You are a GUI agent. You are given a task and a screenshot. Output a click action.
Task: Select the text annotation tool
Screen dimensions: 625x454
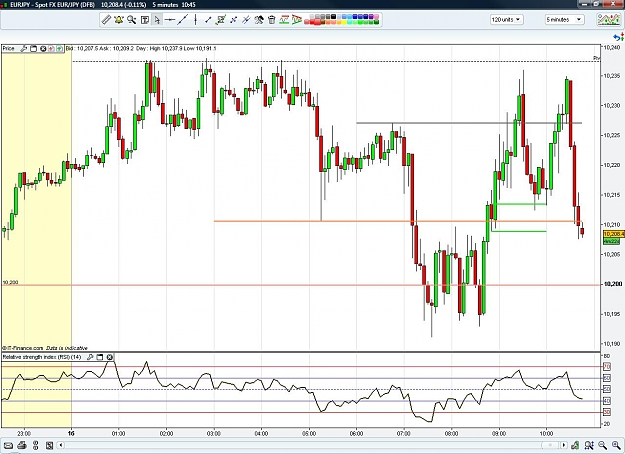click(145, 20)
